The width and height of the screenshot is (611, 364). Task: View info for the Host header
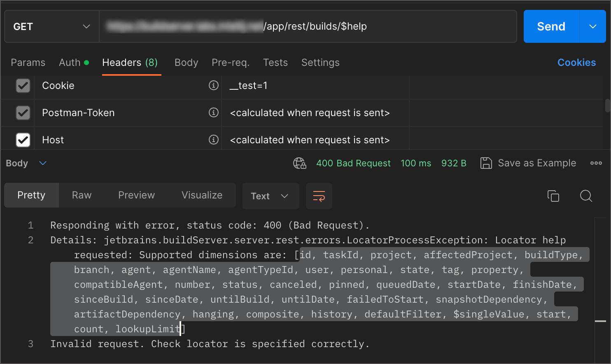click(x=213, y=140)
